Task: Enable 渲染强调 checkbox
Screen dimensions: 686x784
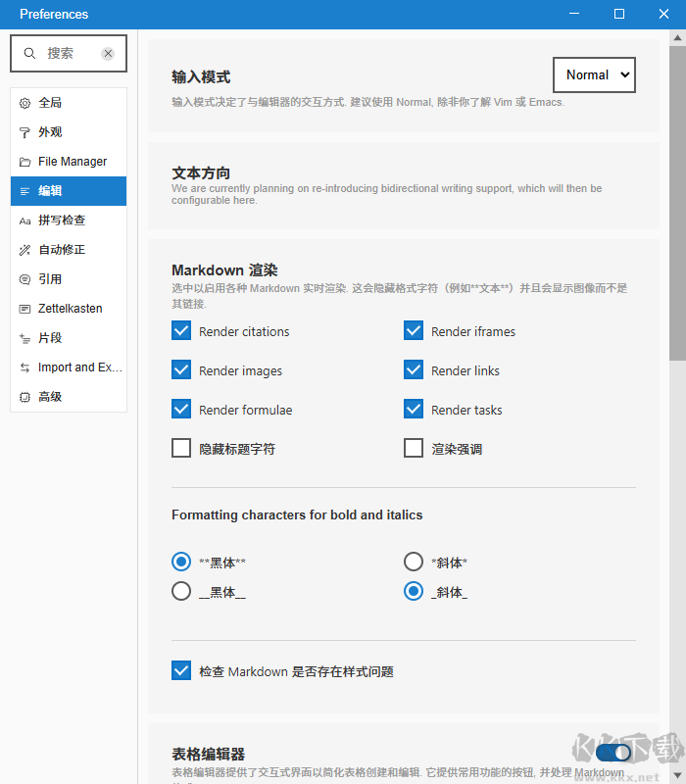Action: [x=414, y=448]
